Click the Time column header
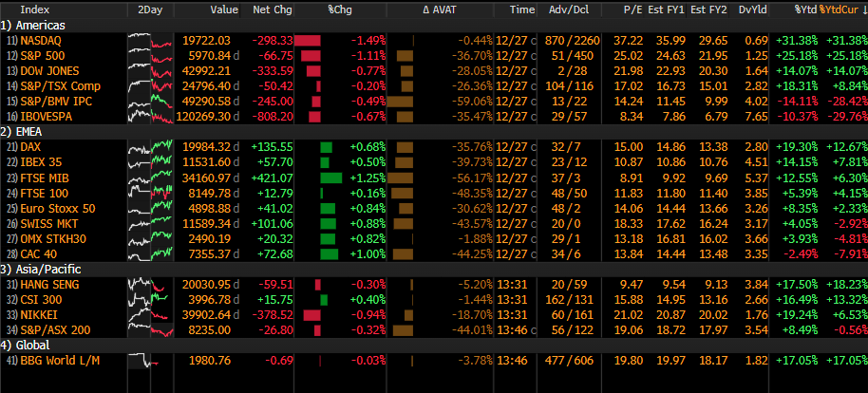The image size is (868, 393). 522,9
